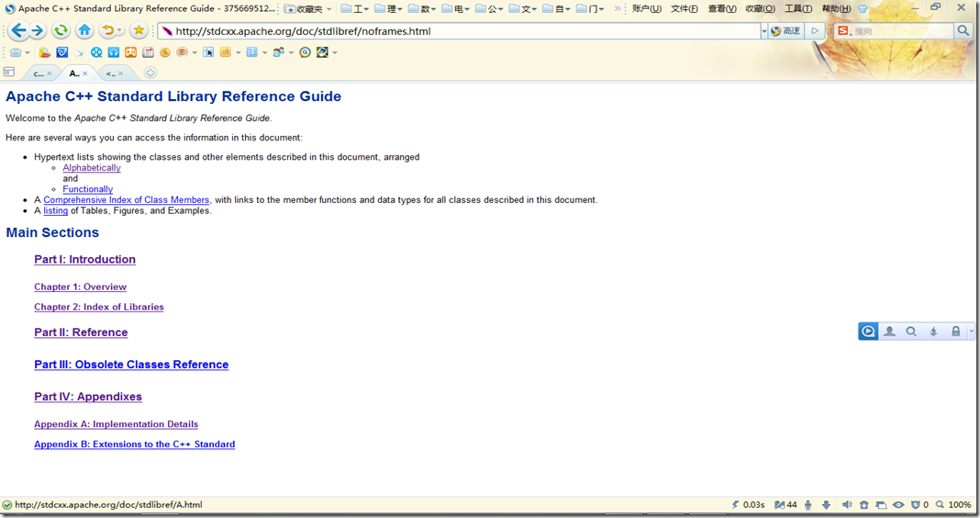Viewport: 980px width, 518px height.
Task: Open the home page via house icon
Action: tap(85, 30)
